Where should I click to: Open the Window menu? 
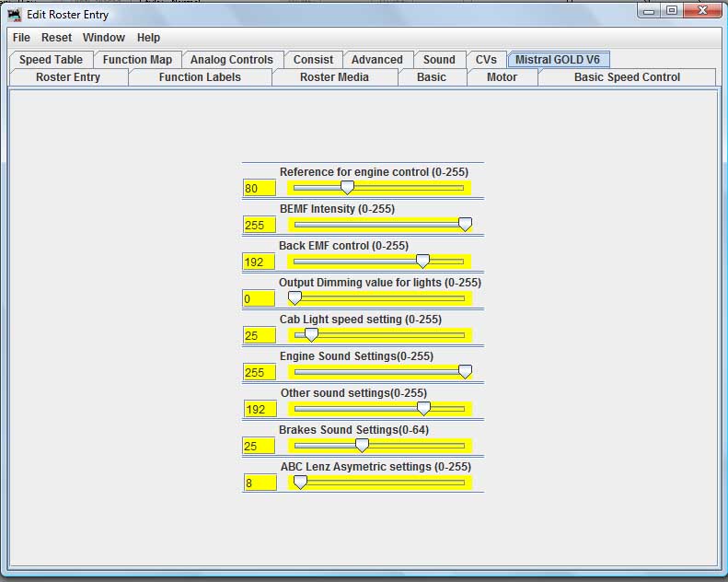coord(103,38)
